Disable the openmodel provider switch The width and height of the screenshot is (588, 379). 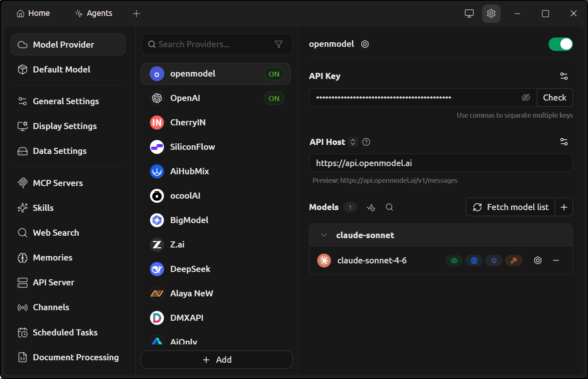coord(560,44)
